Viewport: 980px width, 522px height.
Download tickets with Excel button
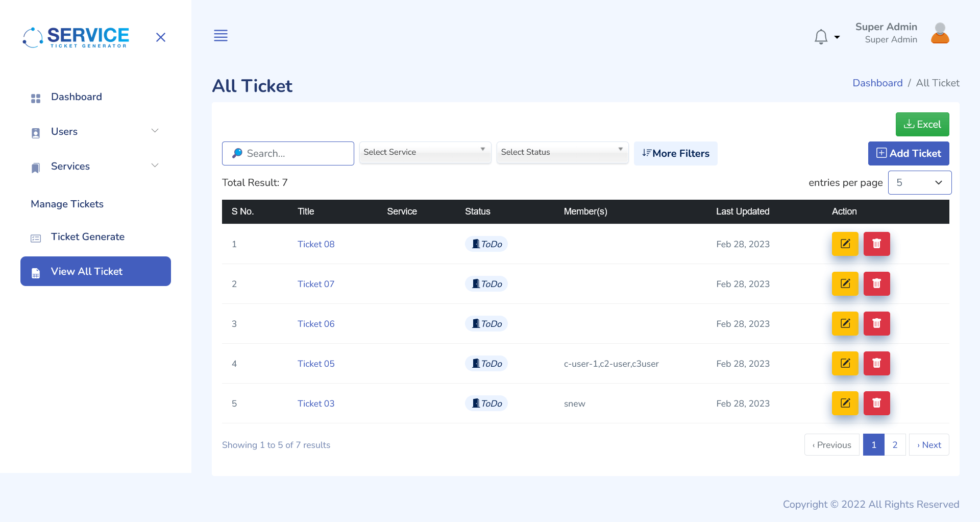click(x=922, y=124)
